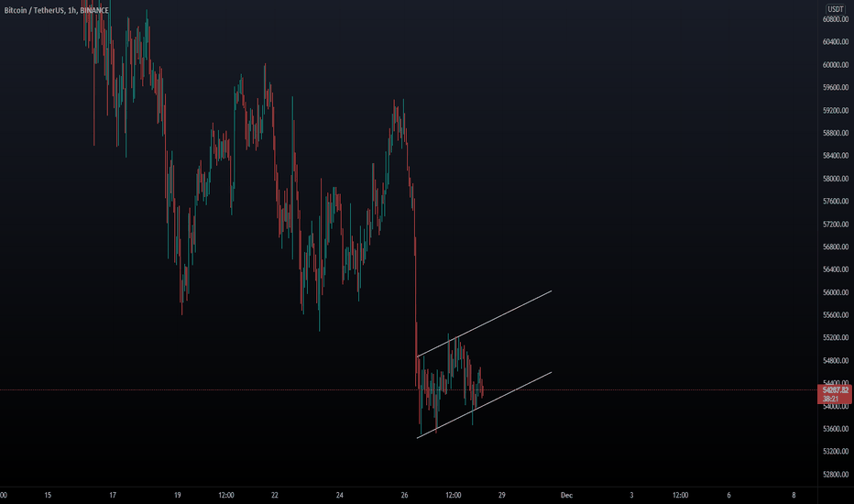Click the 60000.00 price axis label
854x504 pixels.
836,65
